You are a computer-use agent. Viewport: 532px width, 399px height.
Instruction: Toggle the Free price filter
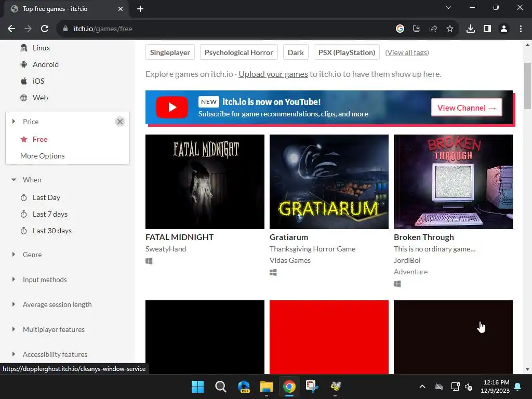pyautogui.click(x=39, y=139)
